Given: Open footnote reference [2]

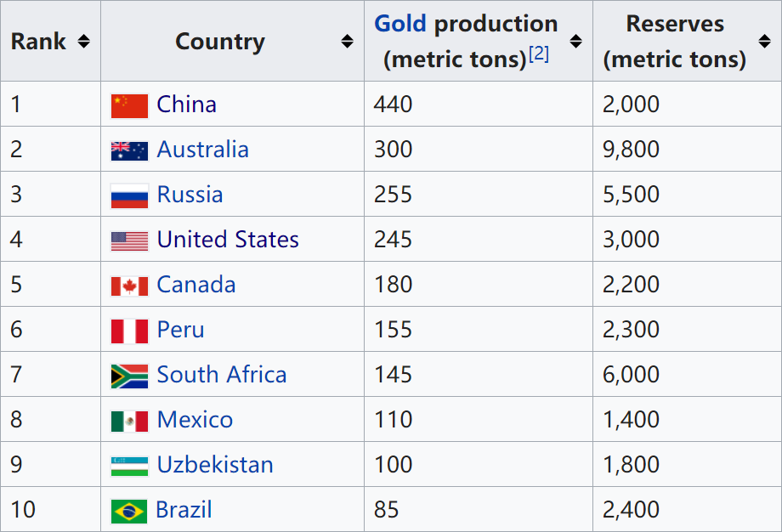Looking at the screenshot, I should (x=539, y=54).
